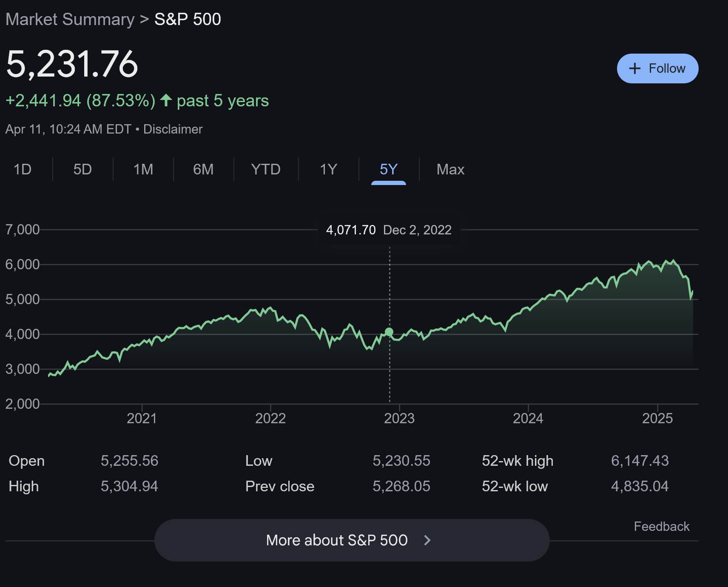This screenshot has width=728, height=587.
Task: Select the 5D time range tab
Action: click(82, 169)
